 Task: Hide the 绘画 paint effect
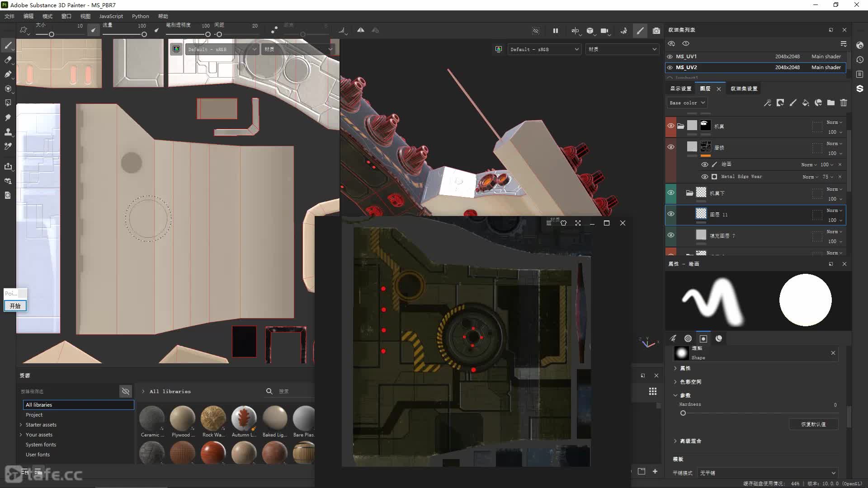704,164
